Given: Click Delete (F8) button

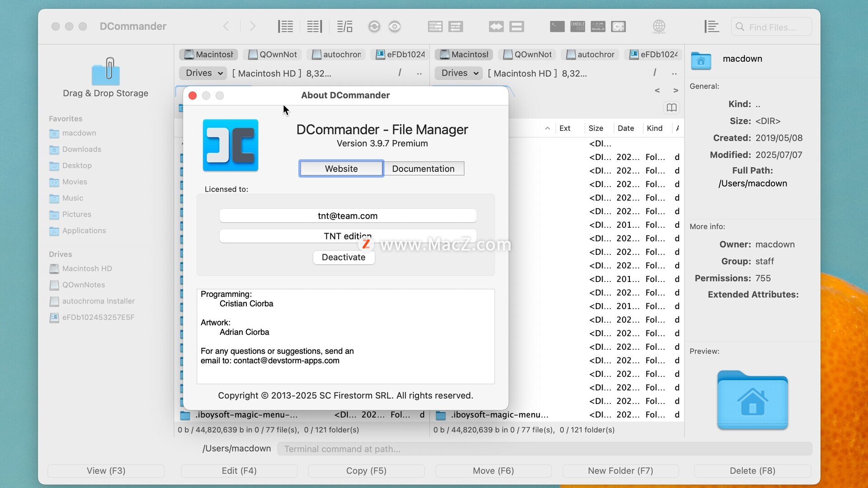Looking at the screenshot, I should click(x=752, y=471).
